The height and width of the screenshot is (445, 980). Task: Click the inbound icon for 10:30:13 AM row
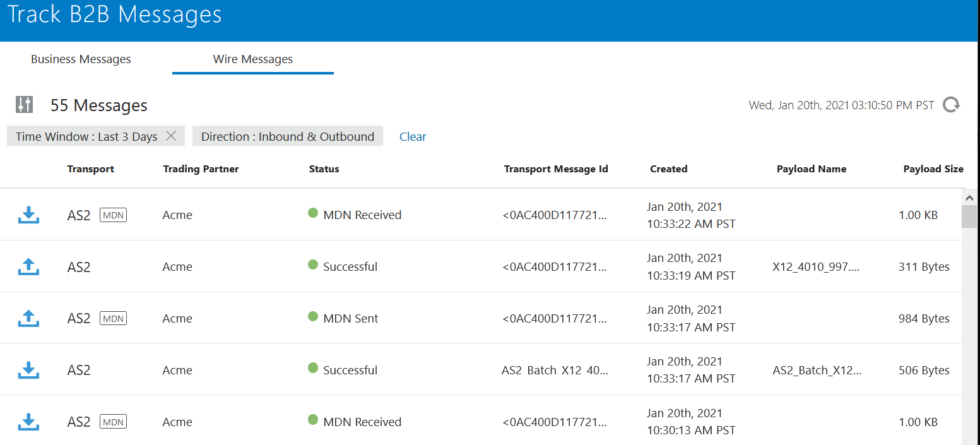point(28,422)
